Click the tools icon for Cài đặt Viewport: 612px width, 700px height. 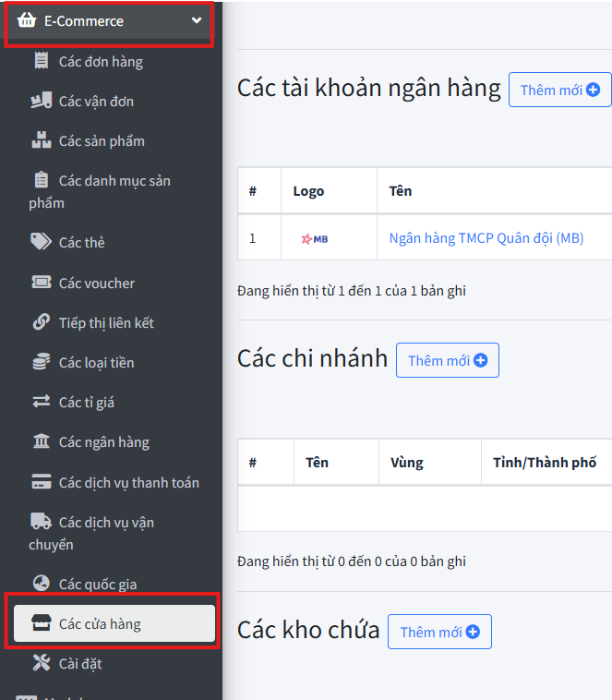41,662
